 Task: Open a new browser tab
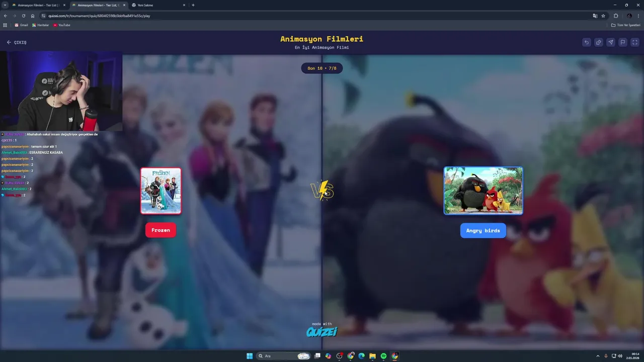click(193, 5)
